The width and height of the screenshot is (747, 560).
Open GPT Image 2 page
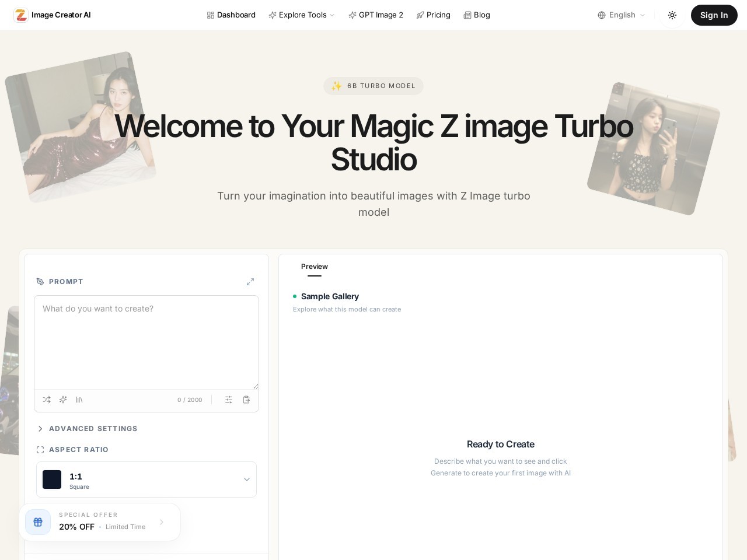(376, 15)
